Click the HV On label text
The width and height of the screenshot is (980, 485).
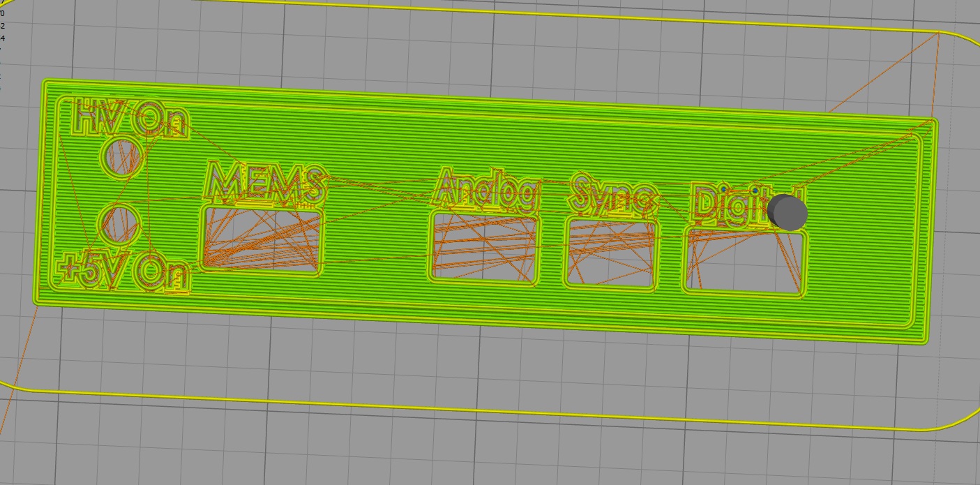[130, 118]
